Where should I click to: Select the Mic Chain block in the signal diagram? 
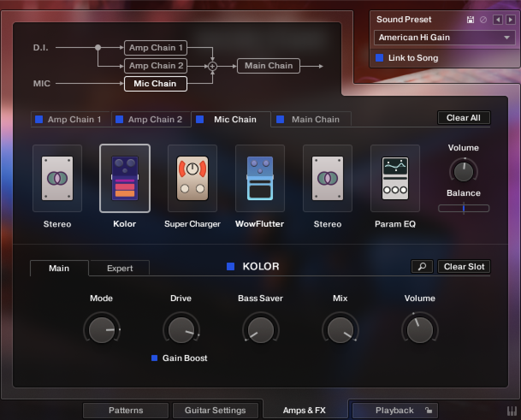[x=155, y=83]
